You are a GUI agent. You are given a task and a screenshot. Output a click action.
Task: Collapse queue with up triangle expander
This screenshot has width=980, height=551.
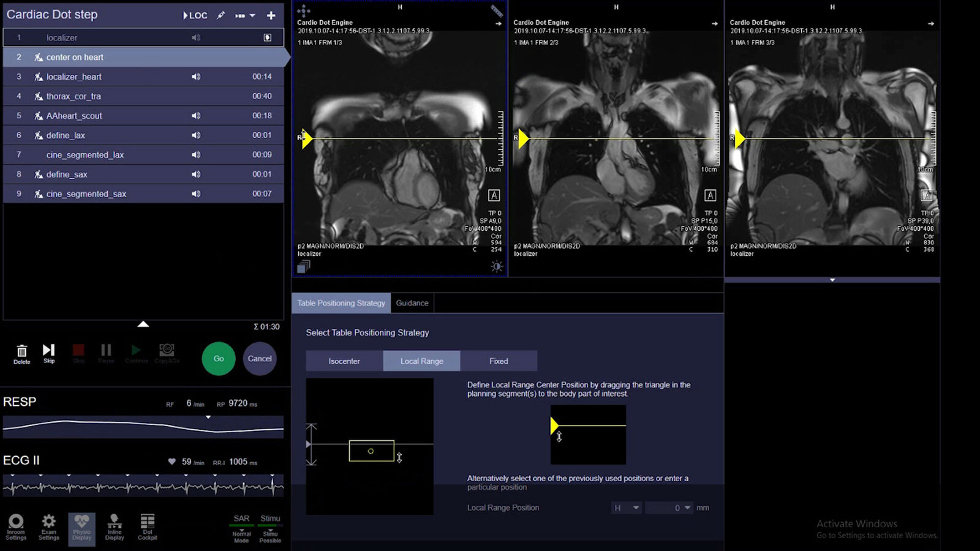click(143, 324)
